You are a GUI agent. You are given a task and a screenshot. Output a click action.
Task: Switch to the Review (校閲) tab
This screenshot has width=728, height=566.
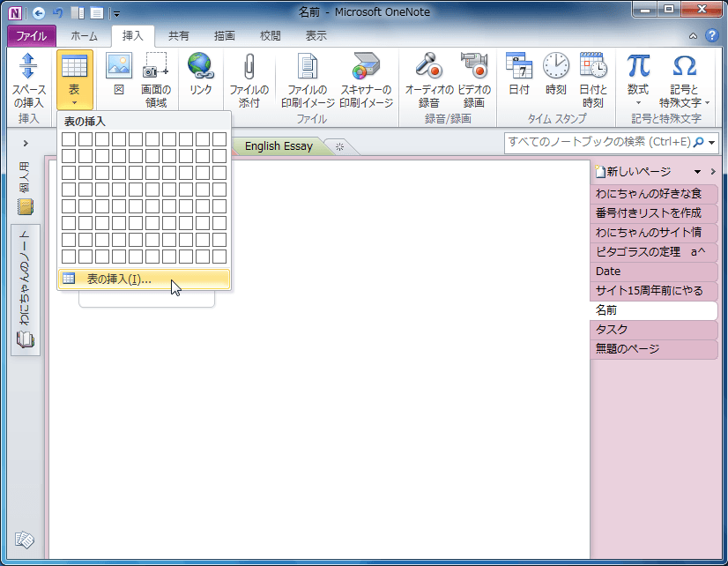tap(271, 36)
